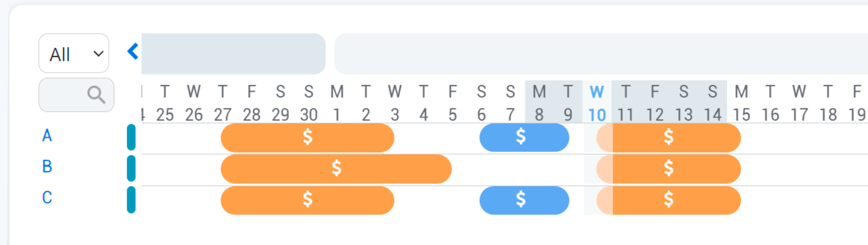The image size is (868, 245).
Task: Open the row A link
Action: click(x=47, y=135)
